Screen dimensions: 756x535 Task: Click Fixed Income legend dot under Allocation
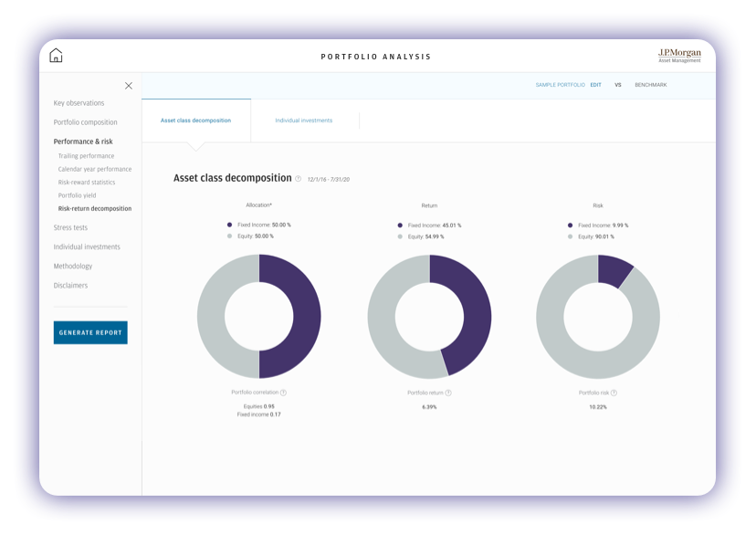228,225
